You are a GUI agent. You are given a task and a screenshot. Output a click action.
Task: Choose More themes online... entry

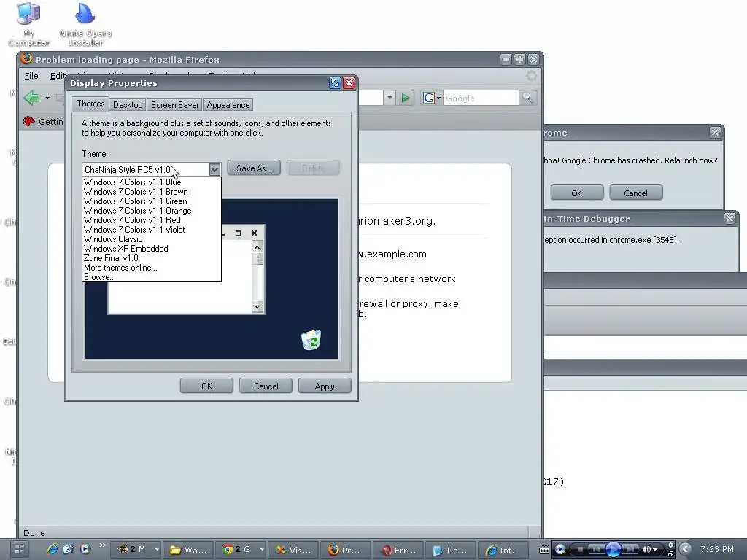[152, 268]
